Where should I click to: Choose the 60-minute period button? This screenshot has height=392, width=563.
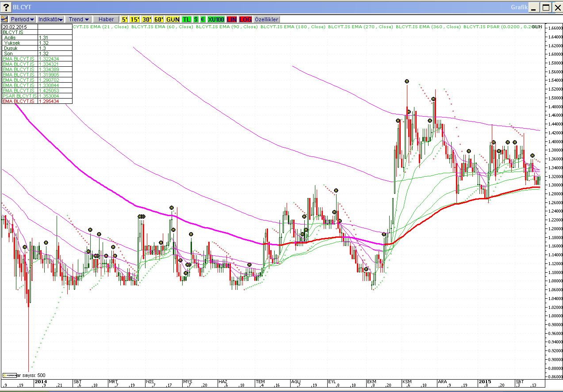159,19
